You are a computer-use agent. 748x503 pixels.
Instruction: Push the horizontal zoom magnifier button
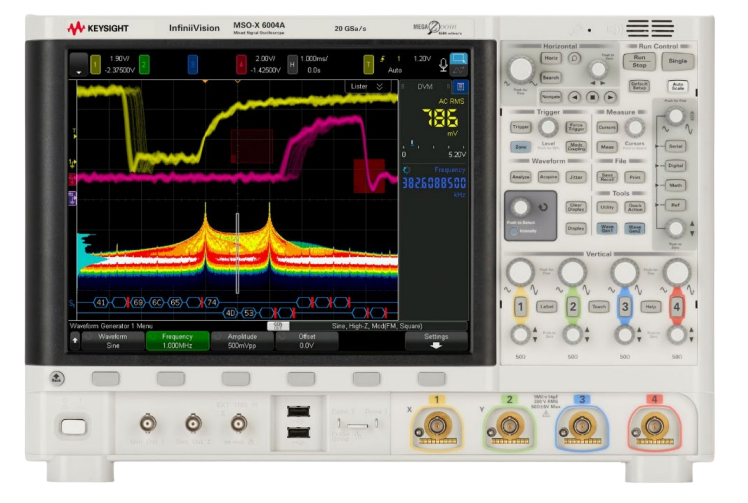574,58
